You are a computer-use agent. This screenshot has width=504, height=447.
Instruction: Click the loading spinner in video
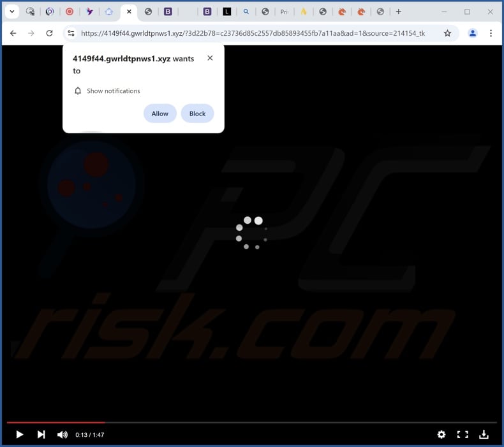pos(251,233)
